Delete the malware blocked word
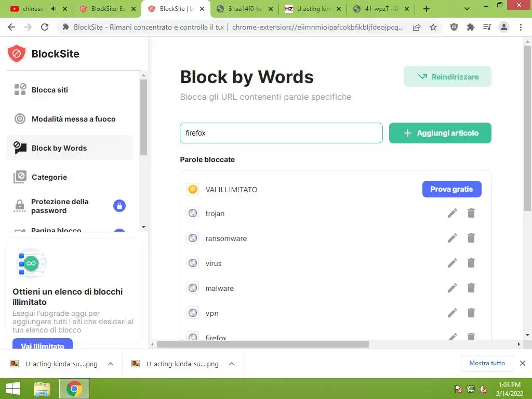 471,288
